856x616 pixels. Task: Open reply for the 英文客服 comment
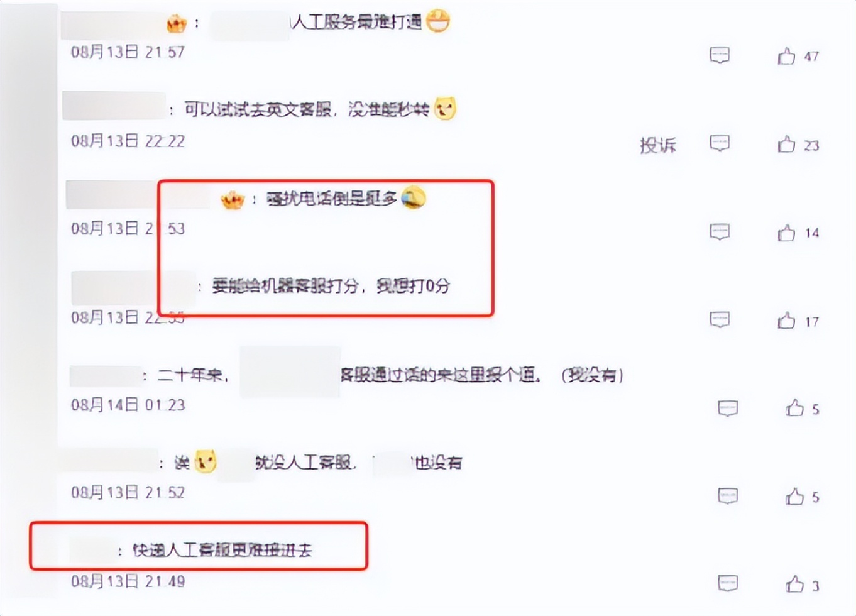pyautogui.click(x=720, y=143)
